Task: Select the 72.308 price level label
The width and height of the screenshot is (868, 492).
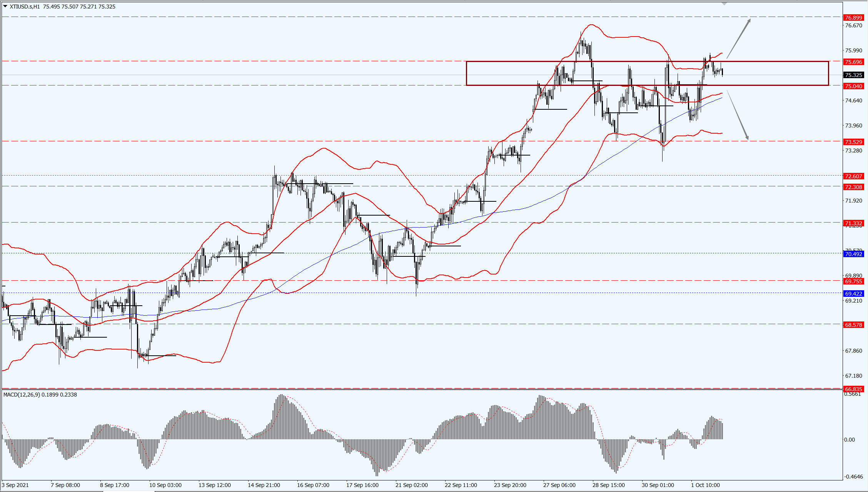Action: (x=853, y=187)
